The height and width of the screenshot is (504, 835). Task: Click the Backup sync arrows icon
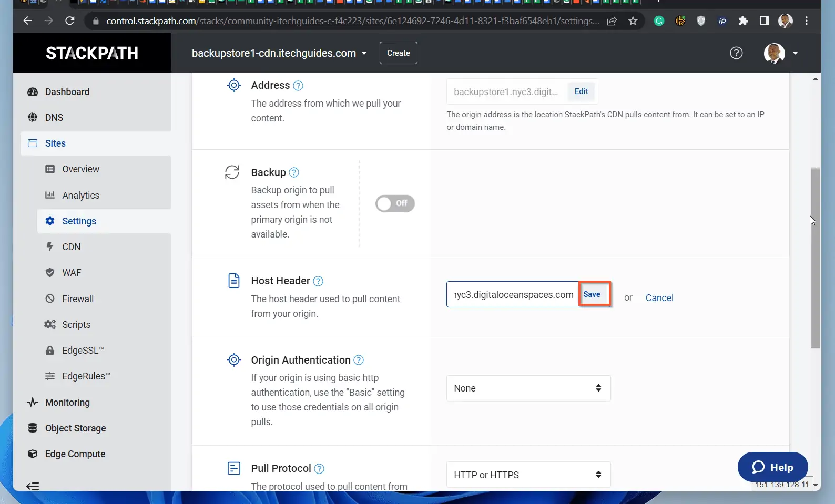click(x=232, y=172)
